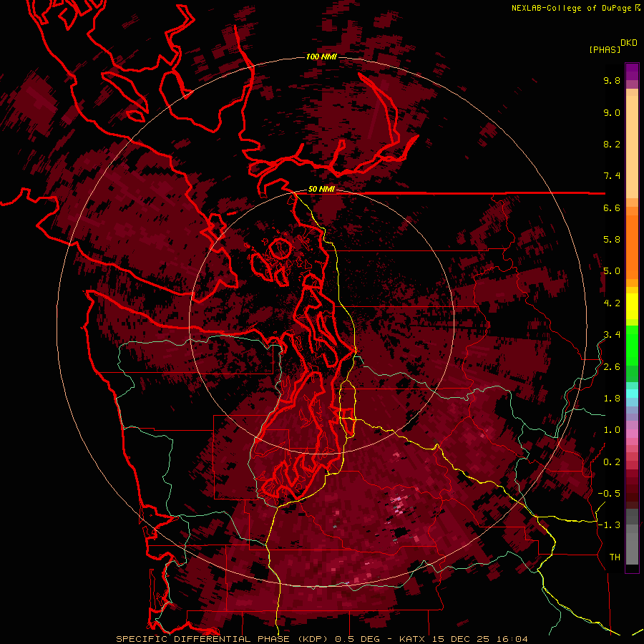Click the 0.2 value on the scale
644x644 pixels.
click(x=612, y=462)
